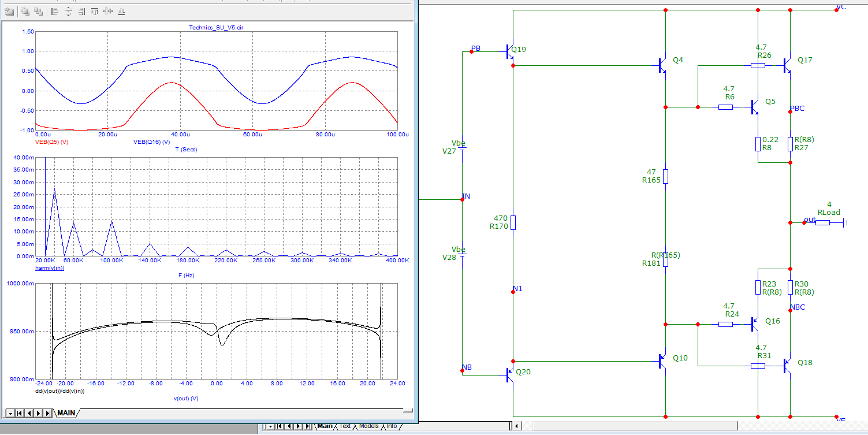The image size is (868, 435).
Task: Select resistor R26 near Q17
Action: (x=758, y=66)
